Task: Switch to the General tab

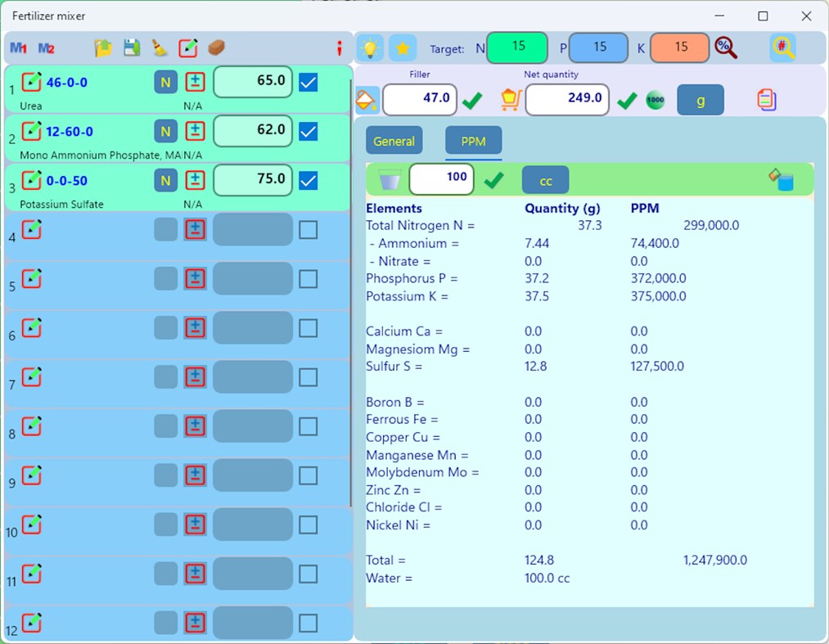Action: click(x=394, y=140)
